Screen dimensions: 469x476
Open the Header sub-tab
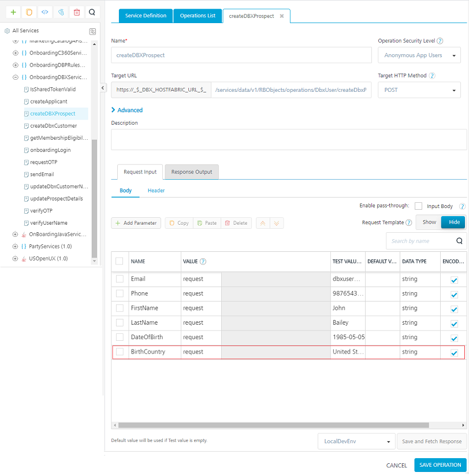[156, 191]
